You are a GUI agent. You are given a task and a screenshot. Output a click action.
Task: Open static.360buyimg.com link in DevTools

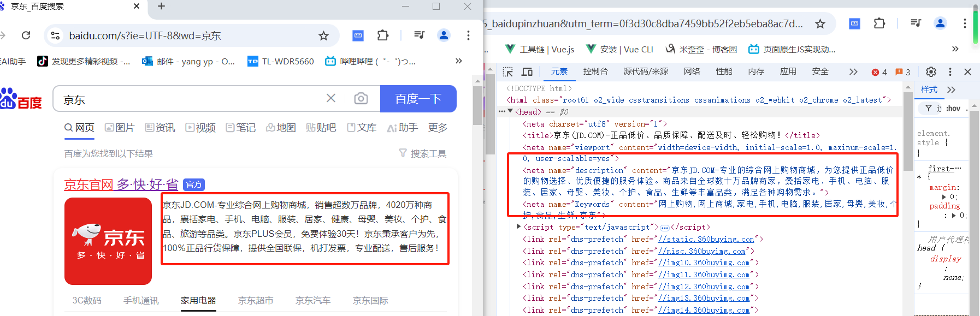point(706,239)
